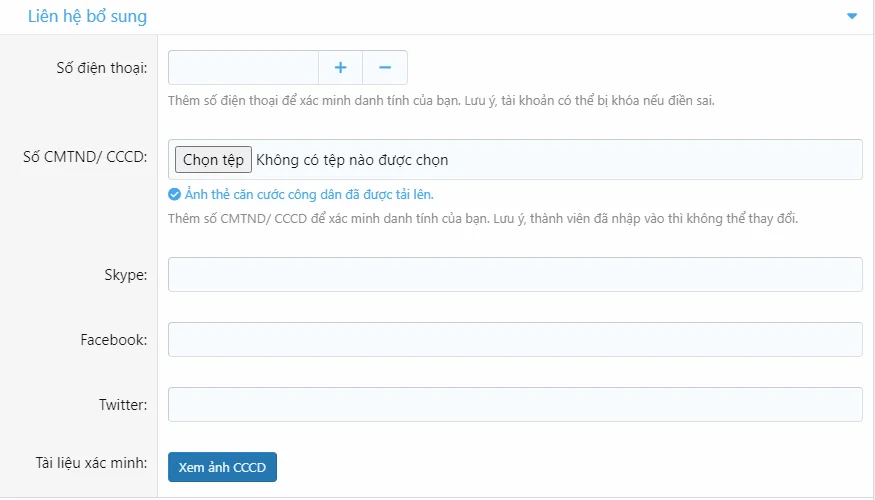The width and height of the screenshot is (875, 500).
Task: Click the Số CMTND/ CCCD label
Action: (85, 156)
